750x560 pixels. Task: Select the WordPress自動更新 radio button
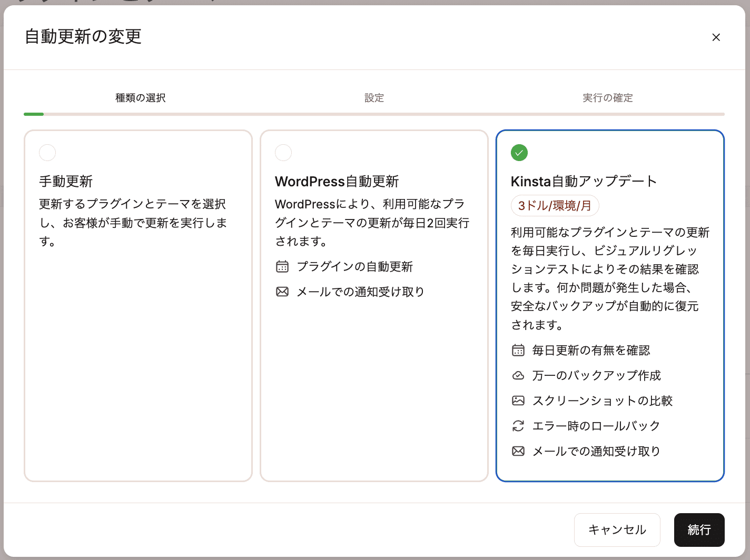[283, 153]
